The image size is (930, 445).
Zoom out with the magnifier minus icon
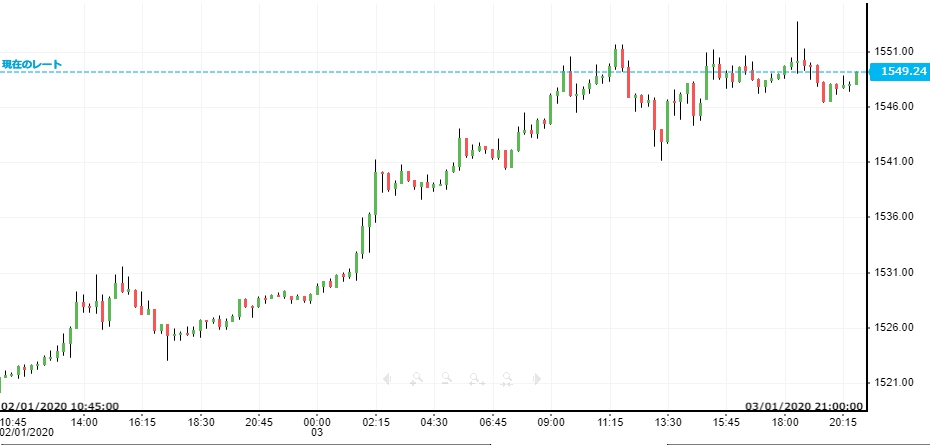(446, 379)
